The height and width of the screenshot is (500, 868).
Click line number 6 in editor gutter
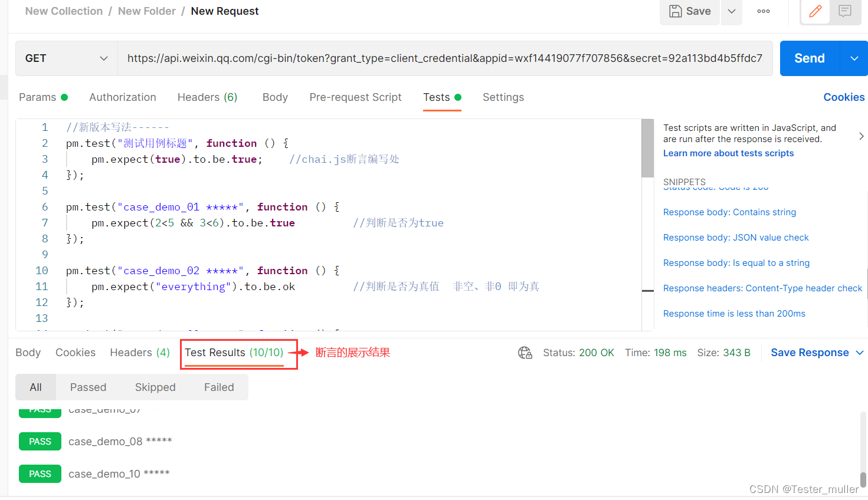coord(45,207)
